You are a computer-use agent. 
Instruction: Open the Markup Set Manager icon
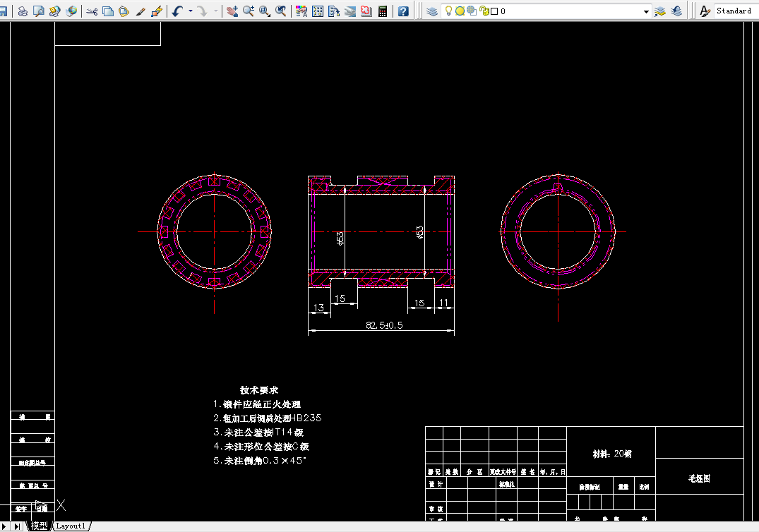tap(366, 11)
